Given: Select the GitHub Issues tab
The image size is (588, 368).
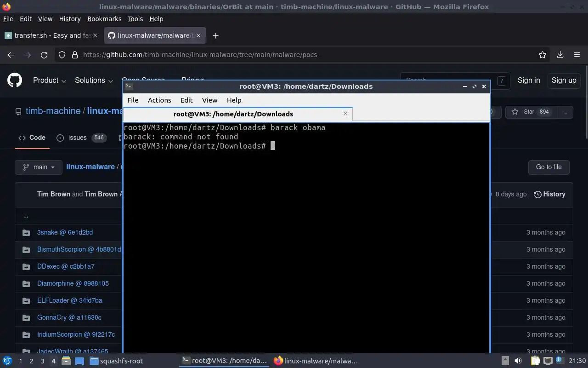Looking at the screenshot, I should click(81, 138).
